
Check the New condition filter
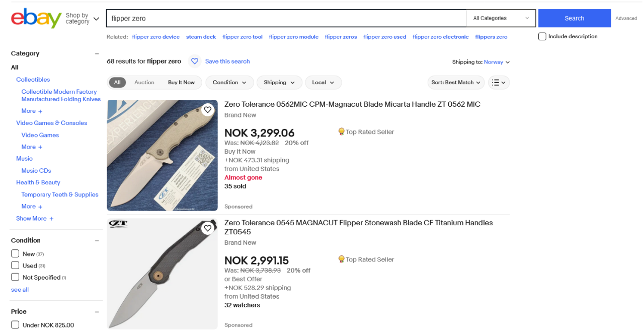[15, 253]
